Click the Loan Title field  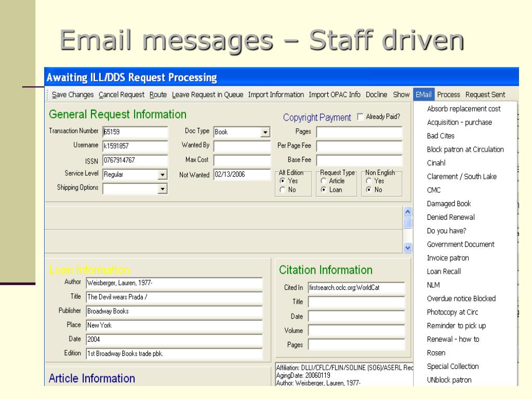(x=174, y=297)
